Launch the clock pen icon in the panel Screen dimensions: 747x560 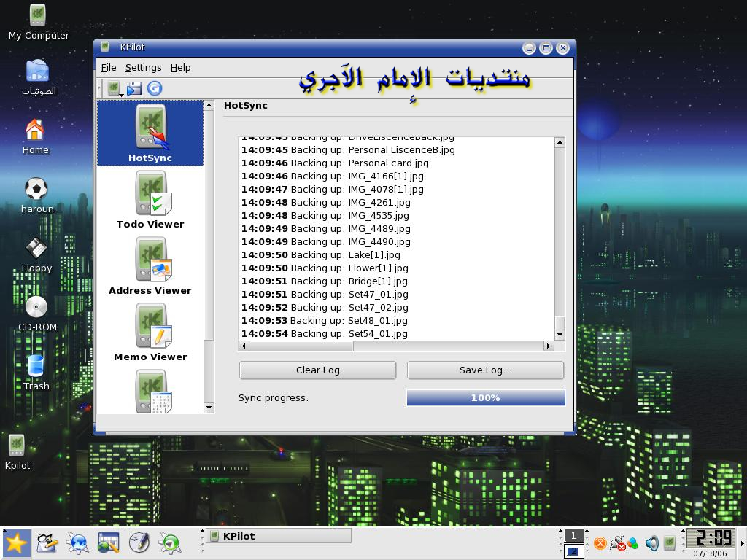(x=139, y=543)
